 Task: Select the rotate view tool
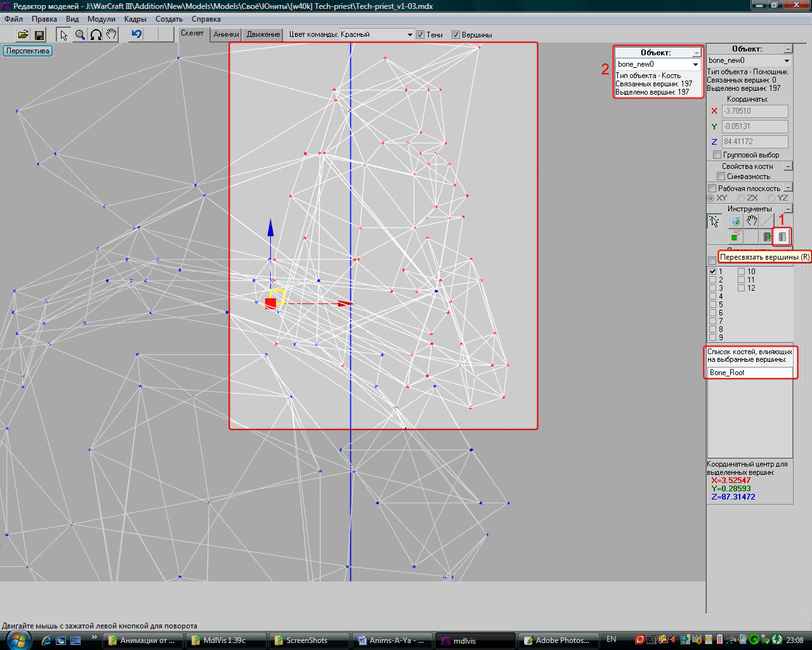click(x=96, y=34)
